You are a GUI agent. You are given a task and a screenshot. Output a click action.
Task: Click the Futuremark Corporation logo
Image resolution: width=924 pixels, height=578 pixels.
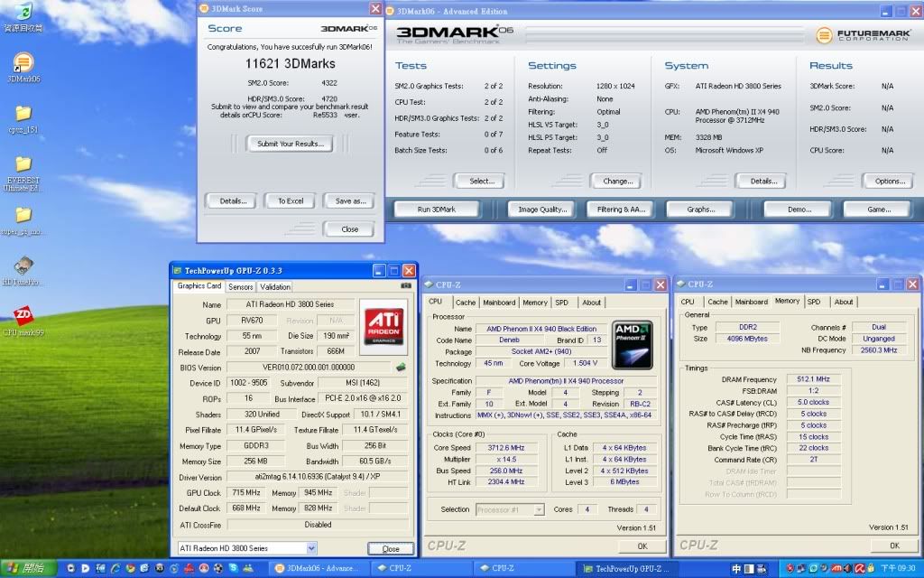tap(862, 35)
